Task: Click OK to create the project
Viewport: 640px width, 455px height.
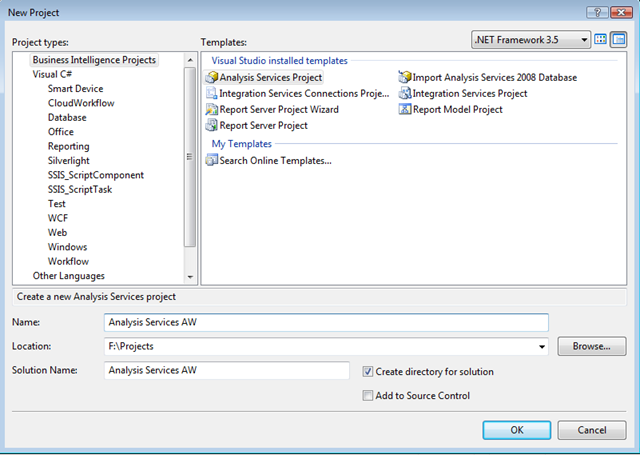Action: (x=517, y=430)
